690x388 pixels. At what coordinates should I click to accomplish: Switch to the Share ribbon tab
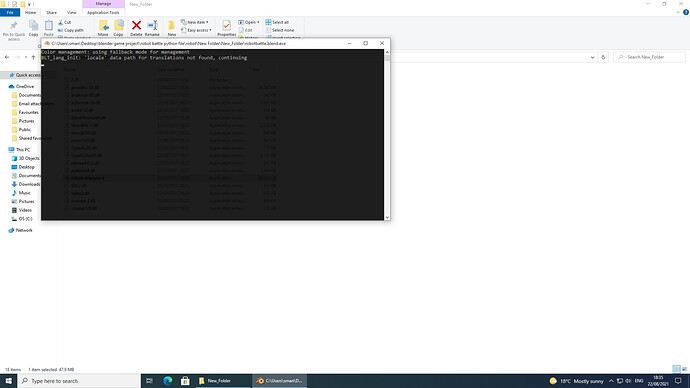(x=51, y=12)
